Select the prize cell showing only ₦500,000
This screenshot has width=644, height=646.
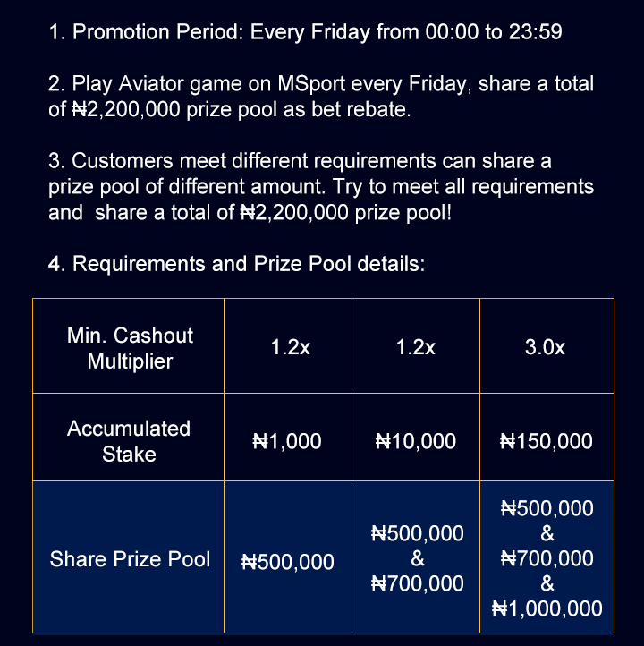point(288,562)
